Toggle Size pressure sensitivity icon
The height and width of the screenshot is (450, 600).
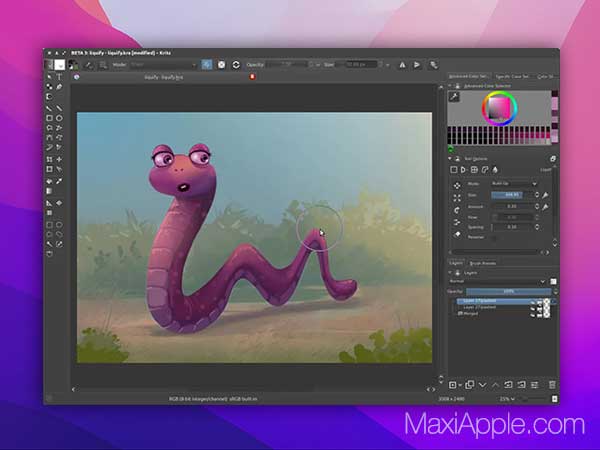point(545,196)
